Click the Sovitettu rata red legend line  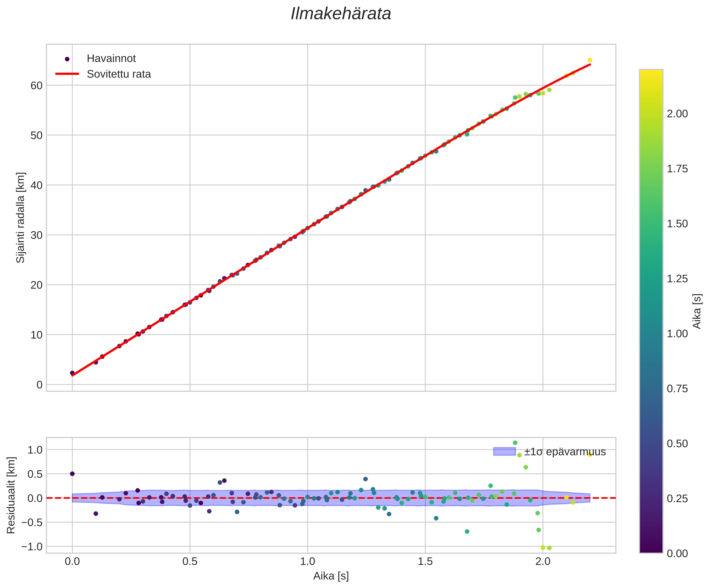click(x=67, y=74)
